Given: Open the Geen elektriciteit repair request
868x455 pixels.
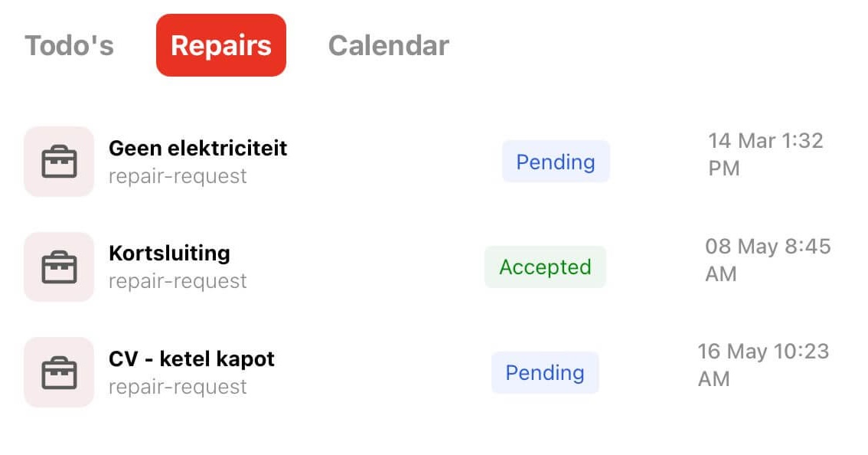Looking at the screenshot, I should 198,148.
